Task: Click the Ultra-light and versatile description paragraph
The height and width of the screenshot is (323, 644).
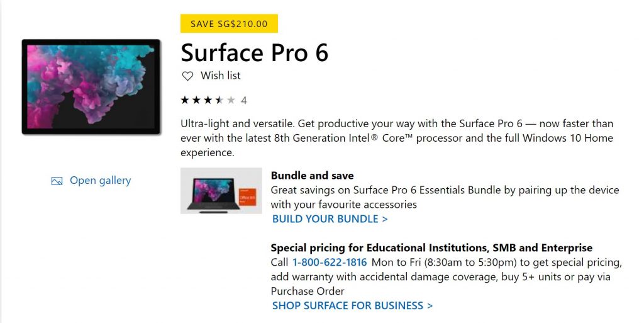Action: point(396,137)
